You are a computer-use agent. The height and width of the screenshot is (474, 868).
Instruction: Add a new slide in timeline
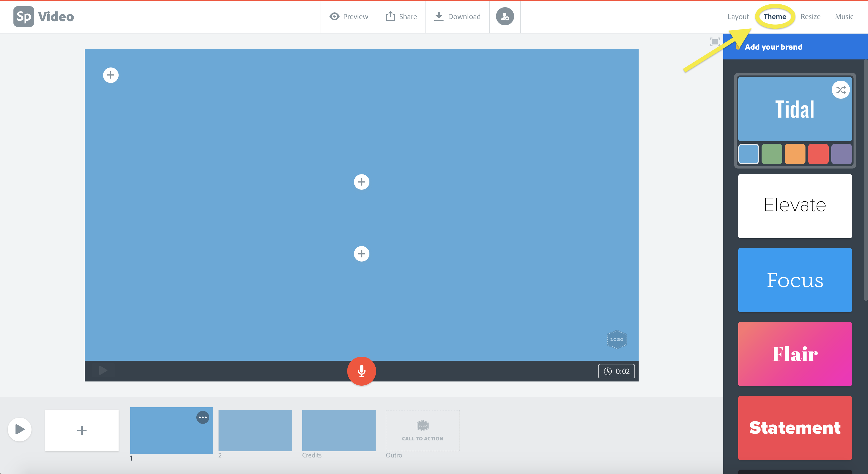(x=82, y=431)
